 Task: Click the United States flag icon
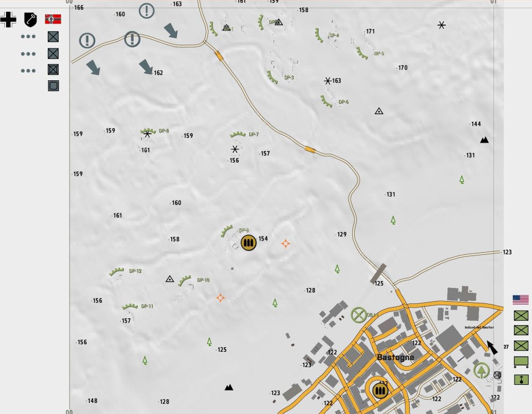pyautogui.click(x=521, y=299)
